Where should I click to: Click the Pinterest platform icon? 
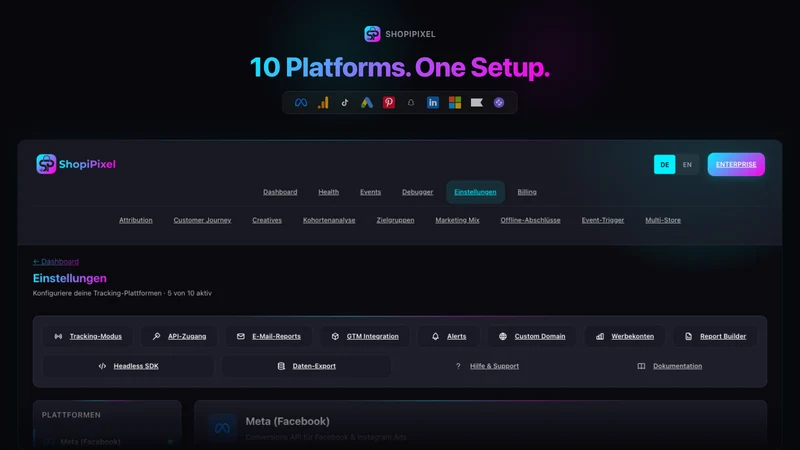point(389,103)
